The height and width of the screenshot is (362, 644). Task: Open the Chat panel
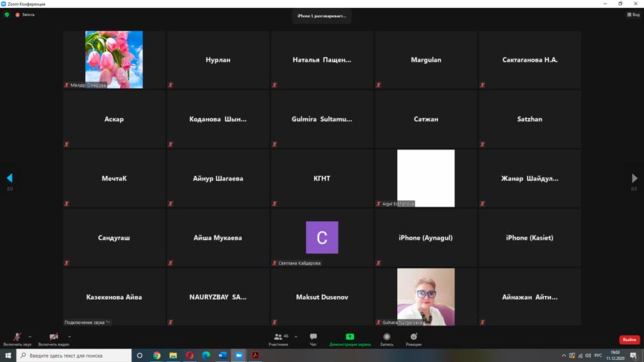[313, 338]
